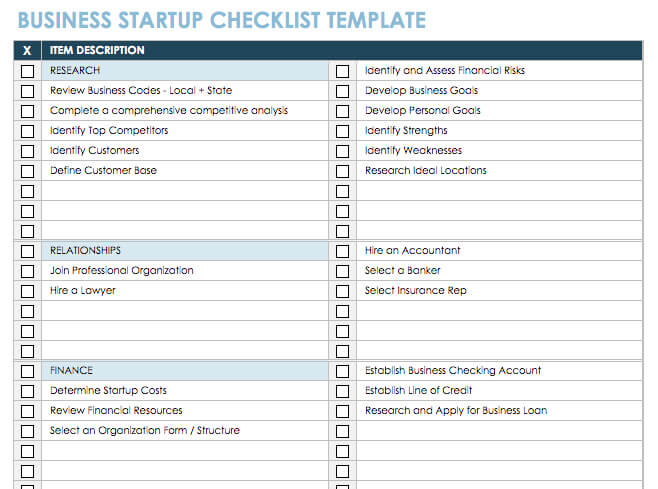The width and height of the screenshot is (658, 489).
Task: Mark Join Professional Organization as done
Action: (27, 271)
